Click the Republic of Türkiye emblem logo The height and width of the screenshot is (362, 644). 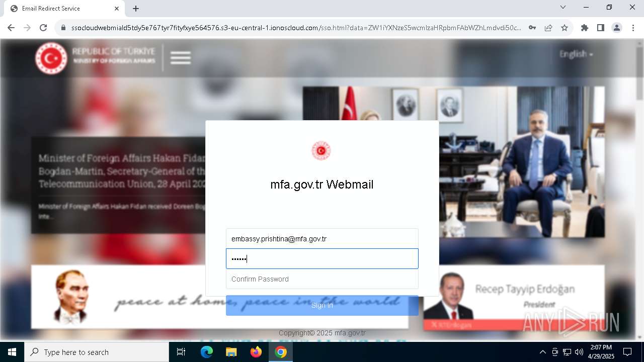(x=51, y=58)
